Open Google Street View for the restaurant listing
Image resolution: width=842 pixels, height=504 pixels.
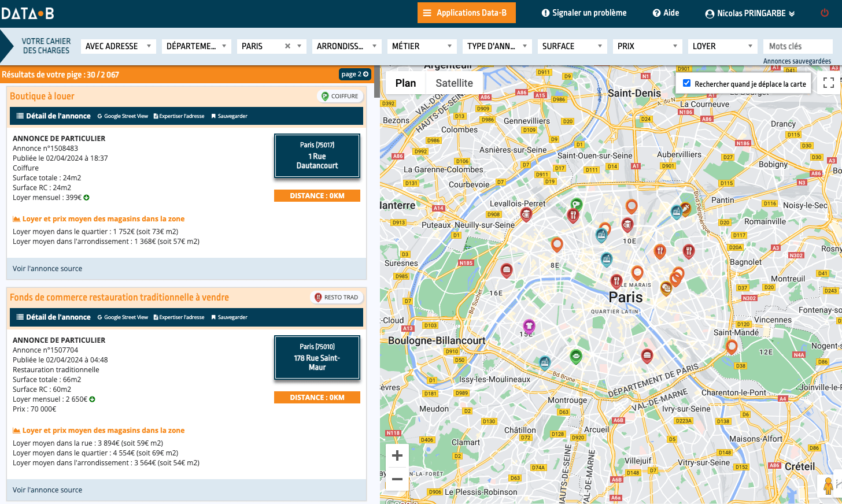tap(123, 317)
